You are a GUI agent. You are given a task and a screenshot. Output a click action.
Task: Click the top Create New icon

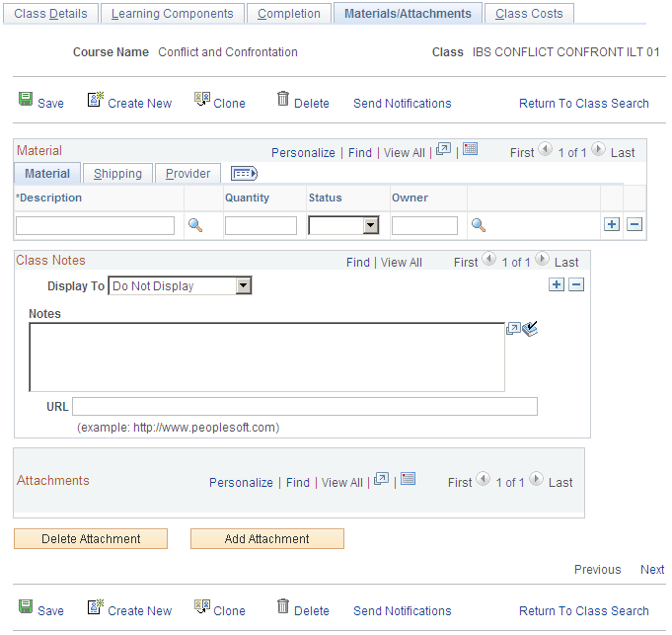tap(96, 99)
